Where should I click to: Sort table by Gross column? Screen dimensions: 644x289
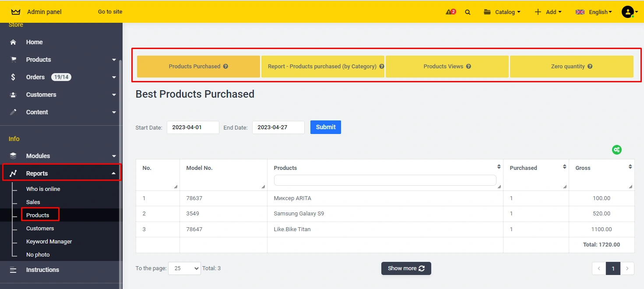pos(630,167)
